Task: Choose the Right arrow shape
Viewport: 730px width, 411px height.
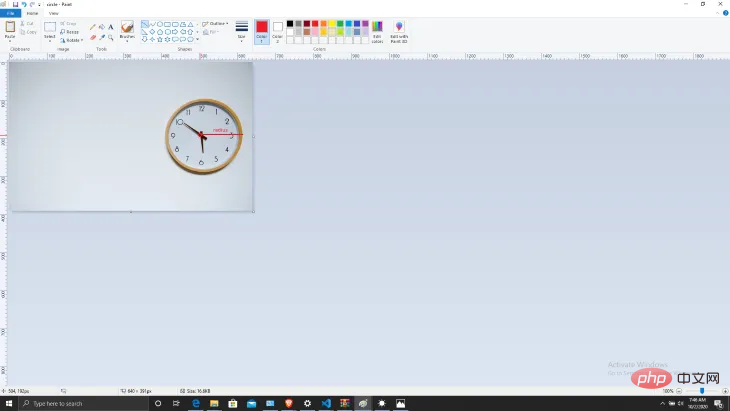Action: [175, 32]
